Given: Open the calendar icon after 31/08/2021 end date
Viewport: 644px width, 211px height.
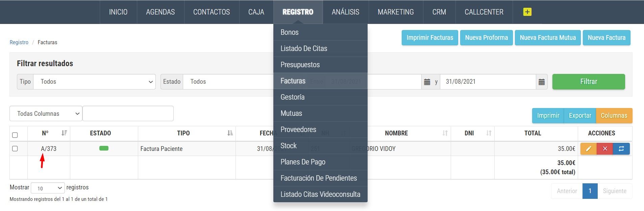Looking at the screenshot, I should pos(542,82).
